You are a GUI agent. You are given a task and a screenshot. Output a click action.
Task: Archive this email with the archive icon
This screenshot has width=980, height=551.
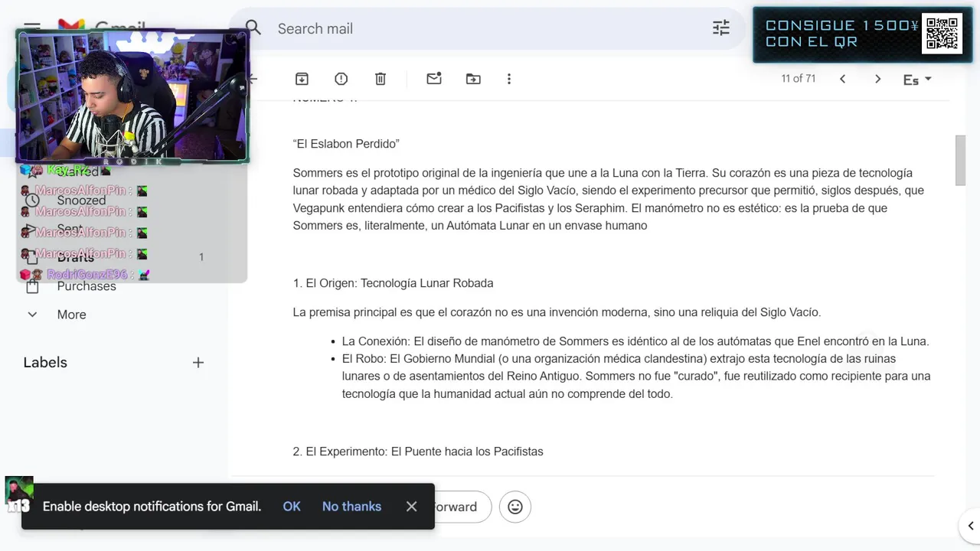click(302, 79)
